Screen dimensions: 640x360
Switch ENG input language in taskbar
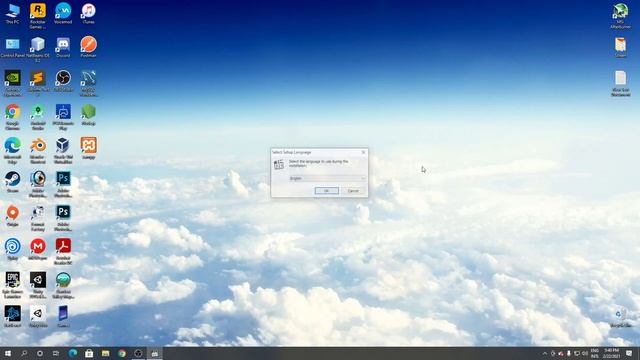595,353
